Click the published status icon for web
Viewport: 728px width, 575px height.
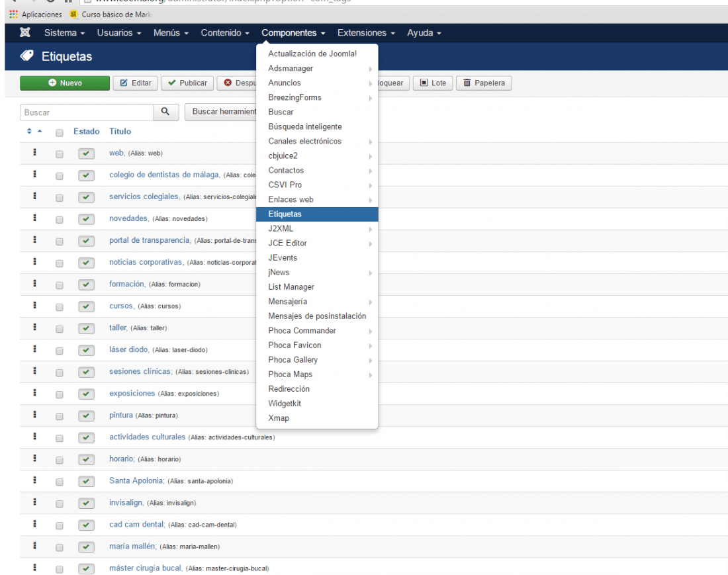(x=86, y=154)
